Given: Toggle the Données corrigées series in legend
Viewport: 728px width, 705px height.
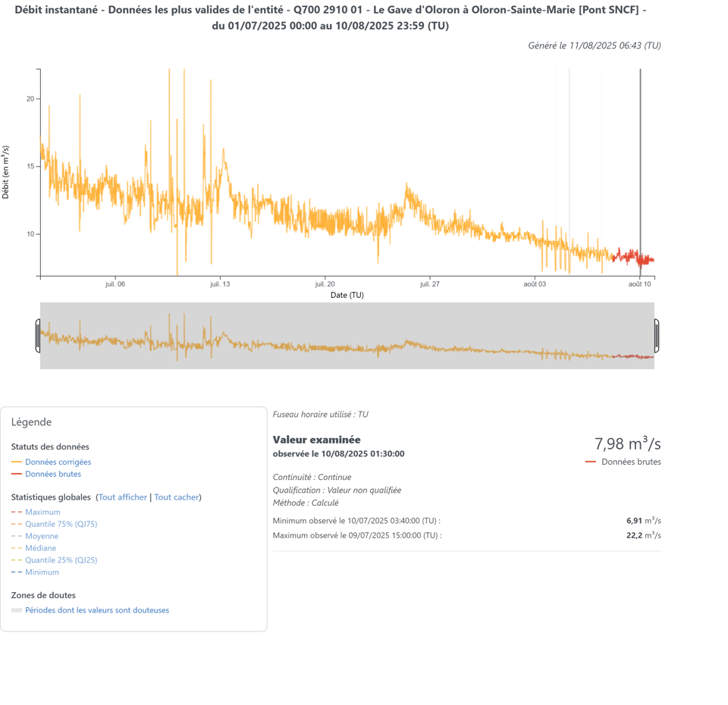Looking at the screenshot, I should point(58,462).
